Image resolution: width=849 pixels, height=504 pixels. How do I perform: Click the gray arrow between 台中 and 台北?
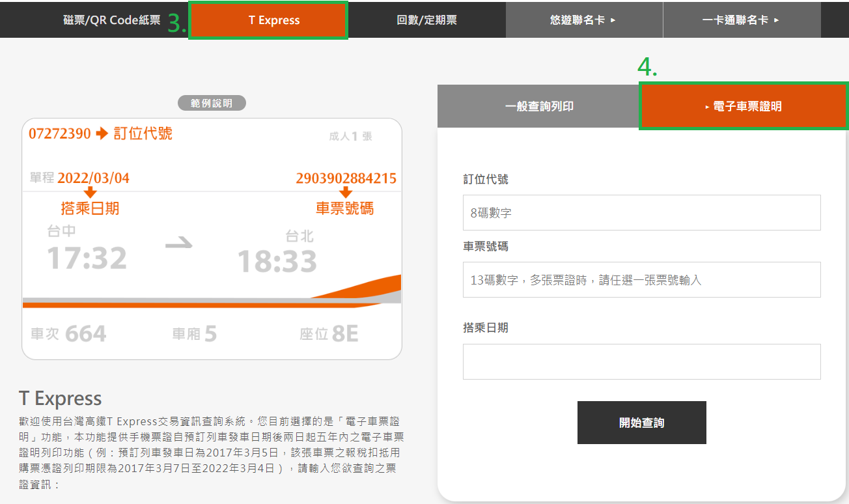click(179, 242)
